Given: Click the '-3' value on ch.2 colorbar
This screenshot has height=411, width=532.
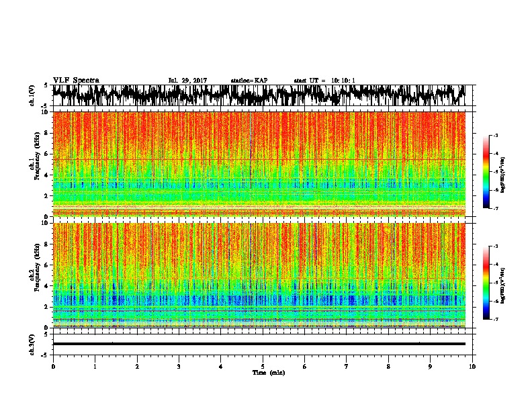Looking at the screenshot, I should click(x=495, y=246).
